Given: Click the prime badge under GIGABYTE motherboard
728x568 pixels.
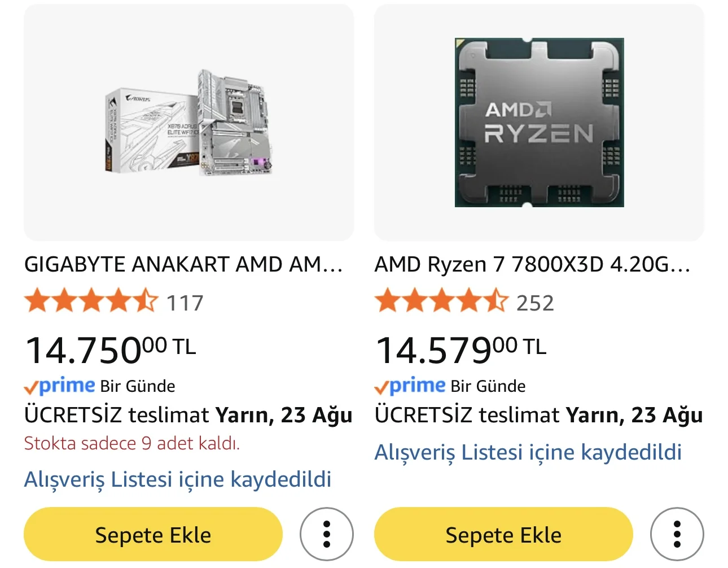Looking at the screenshot, I should tap(60, 386).
